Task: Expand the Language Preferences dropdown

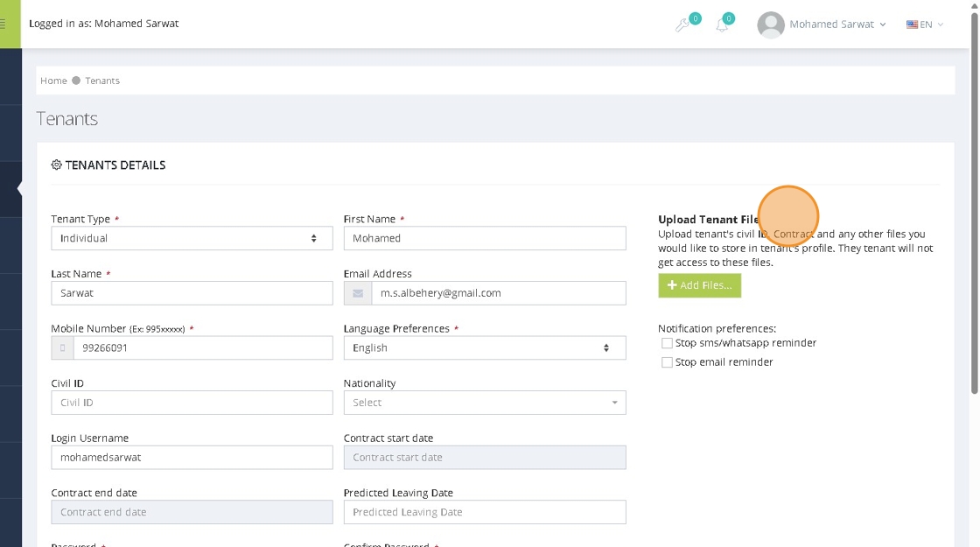Action: click(485, 348)
